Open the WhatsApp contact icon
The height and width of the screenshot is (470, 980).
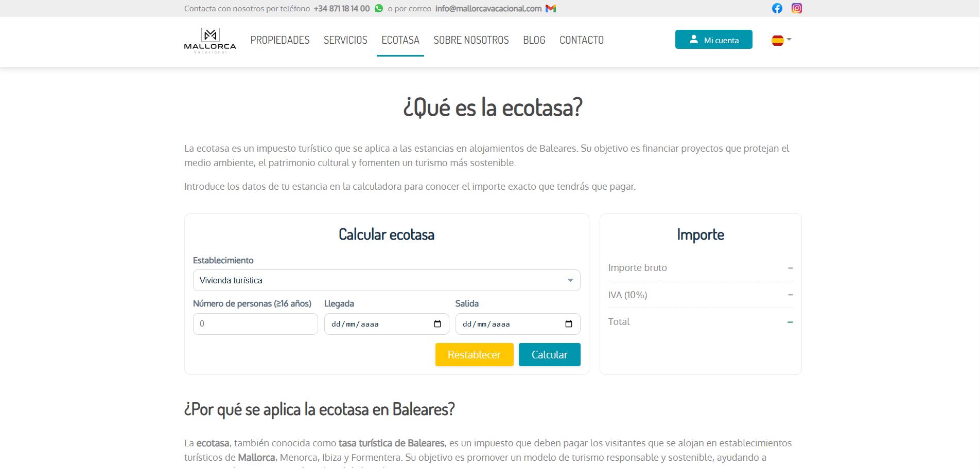click(x=379, y=8)
